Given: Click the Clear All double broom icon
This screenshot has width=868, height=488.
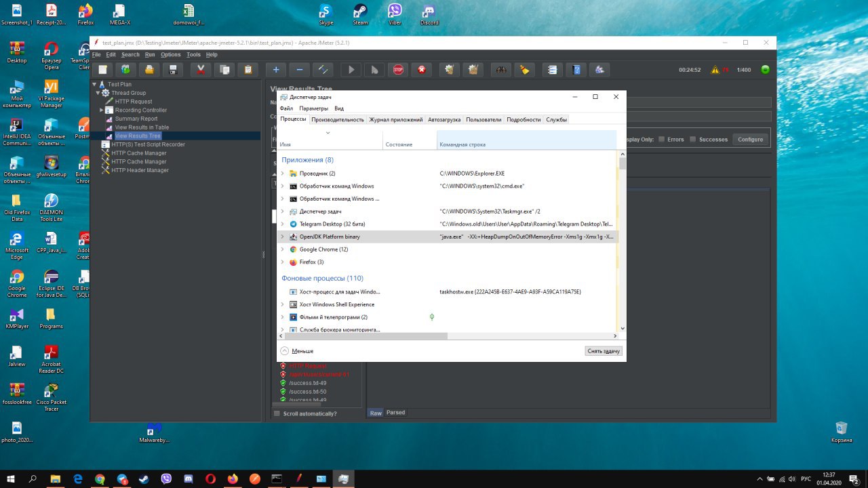Looking at the screenshot, I should point(473,69).
